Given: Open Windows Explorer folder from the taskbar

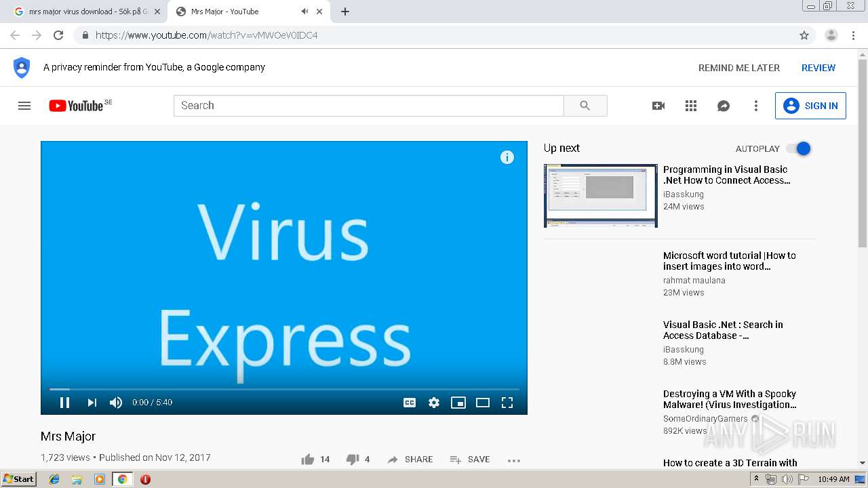Looking at the screenshot, I should [x=77, y=479].
